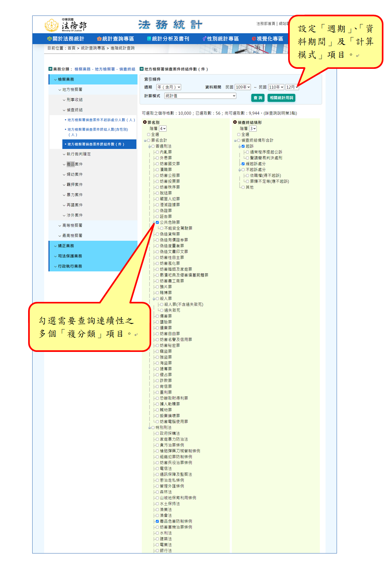Click the briefcase icon beside 統計查詢專區
Viewport: 392px width, 569px height.
pos(99,39)
